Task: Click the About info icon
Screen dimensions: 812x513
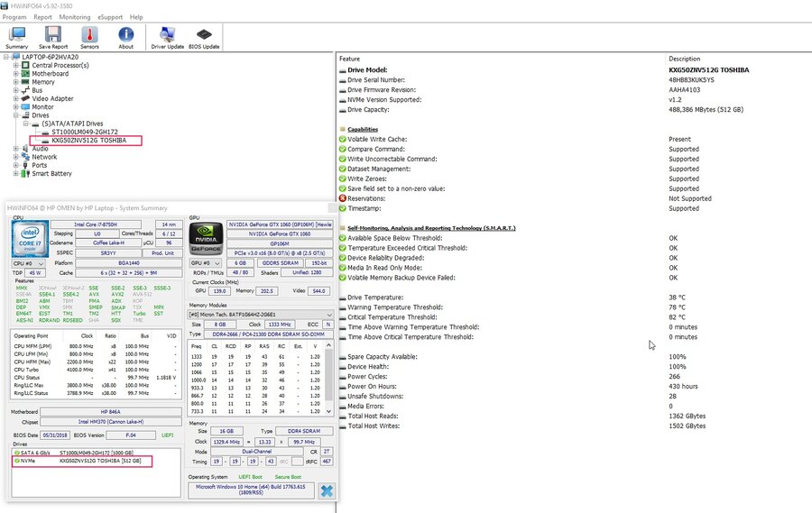Action: click(125, 37)
